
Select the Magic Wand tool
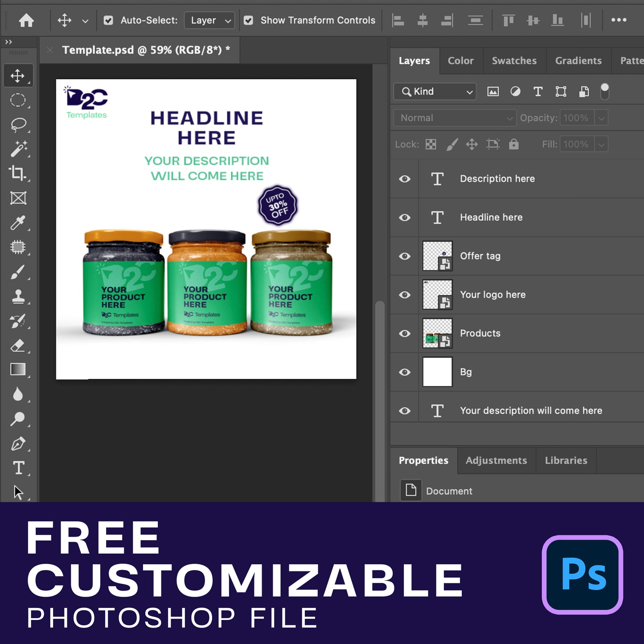[18, 149]
